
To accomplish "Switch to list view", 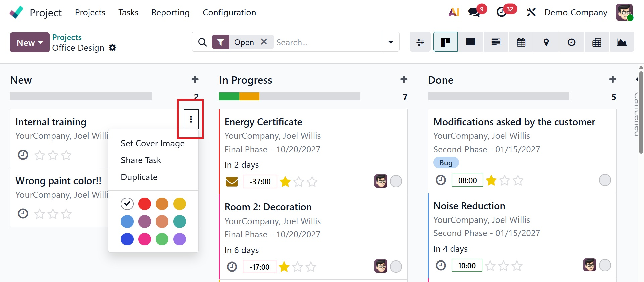I will click(x=470, y=42).
